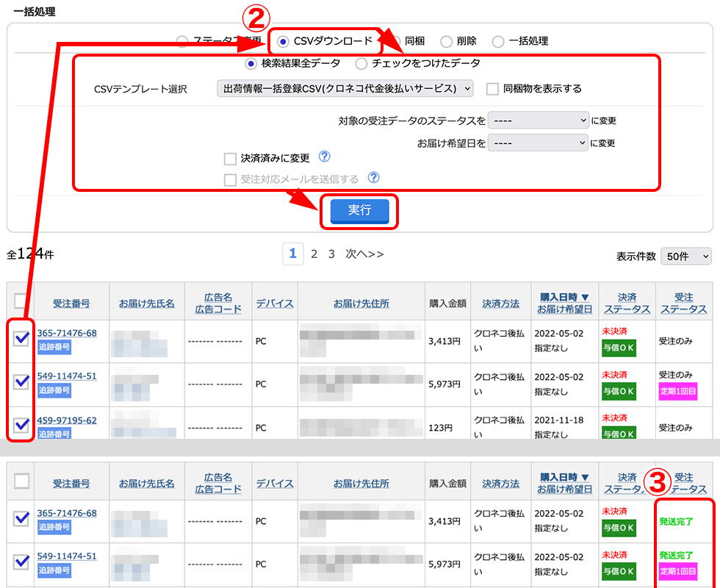Sort by 広告名 広告コード in table listing 459-97195-62
Image resolution: width=720 pixels, height=588 pixels.
218,303
